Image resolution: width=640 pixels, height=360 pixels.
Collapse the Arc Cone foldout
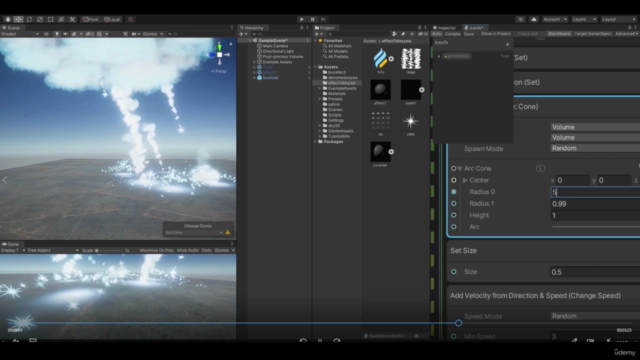click(460, 168)
